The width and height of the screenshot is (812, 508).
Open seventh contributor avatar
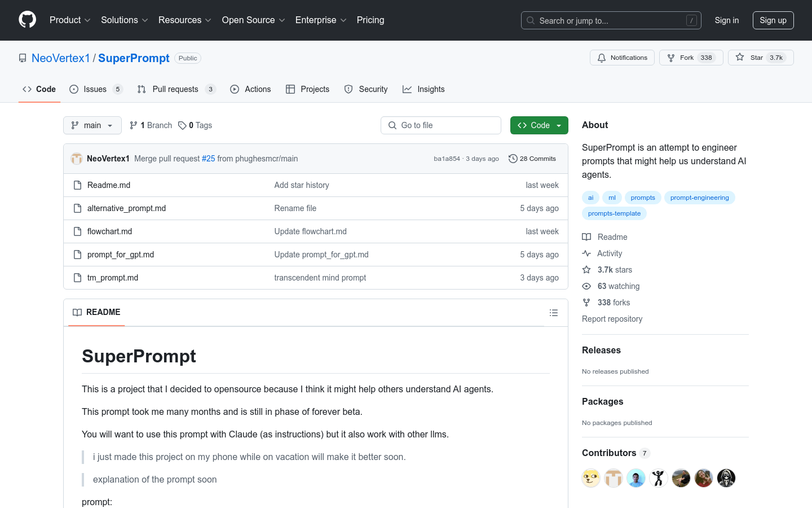[726, 478]
